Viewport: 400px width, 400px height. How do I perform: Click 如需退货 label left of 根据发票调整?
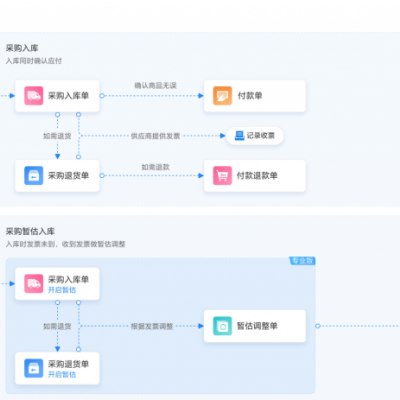(x=57, y=326)
